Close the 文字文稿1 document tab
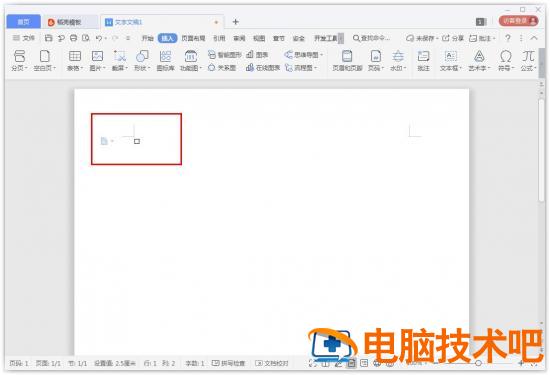This screenshot has height=375, width=550. (x=216, y=22)
